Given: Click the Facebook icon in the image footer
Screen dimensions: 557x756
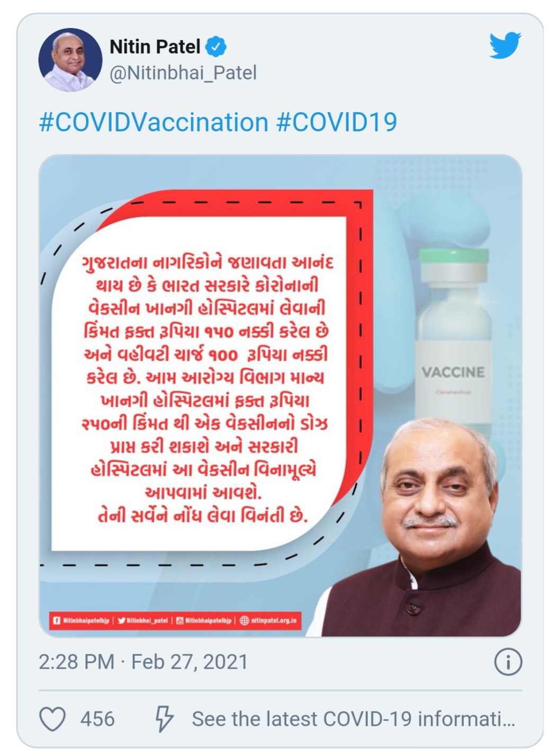Looking at the screenshot, I should [56, 620].
